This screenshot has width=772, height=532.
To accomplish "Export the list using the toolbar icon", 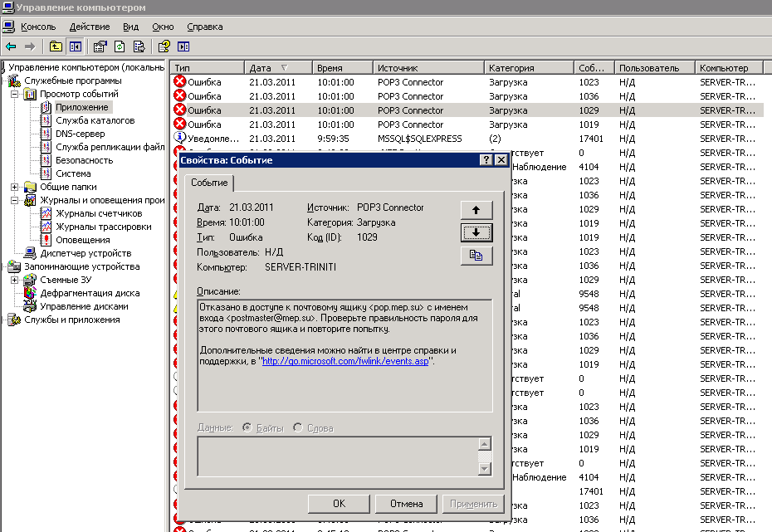I will pyautogui.click(x=139, y=46).
